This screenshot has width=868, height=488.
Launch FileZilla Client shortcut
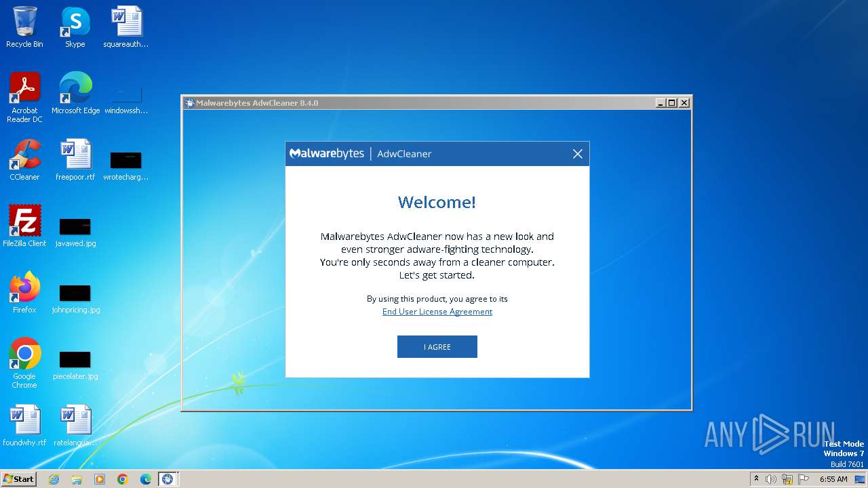[24, 226]
